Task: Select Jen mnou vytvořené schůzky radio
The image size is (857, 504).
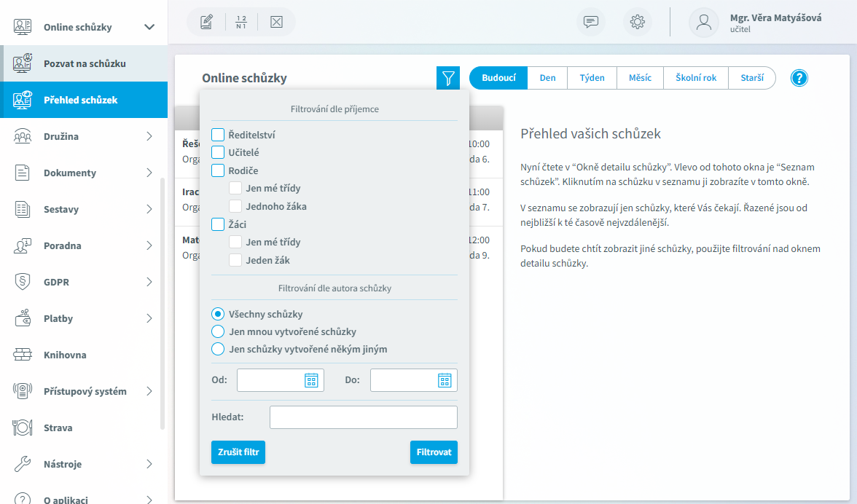Action: coord(217,331)
